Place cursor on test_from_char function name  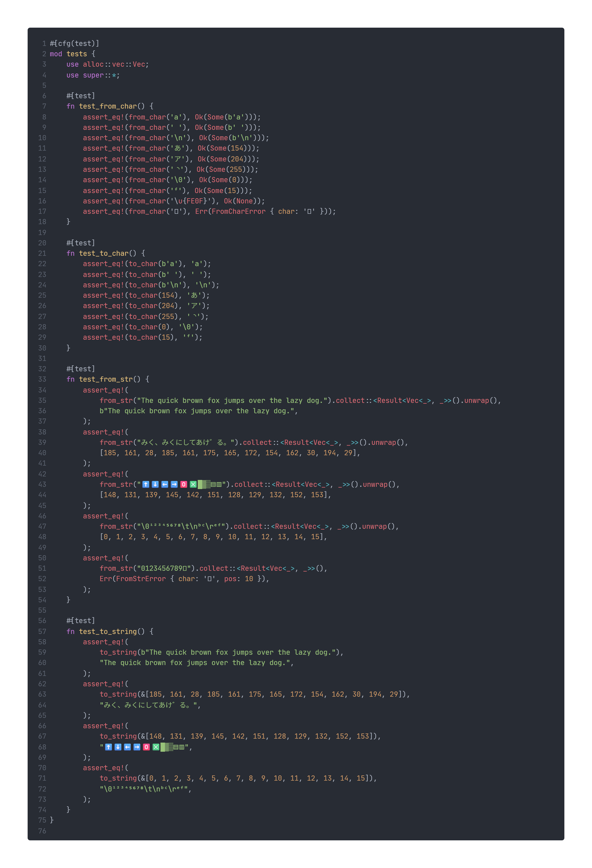[x=108, y=106]
